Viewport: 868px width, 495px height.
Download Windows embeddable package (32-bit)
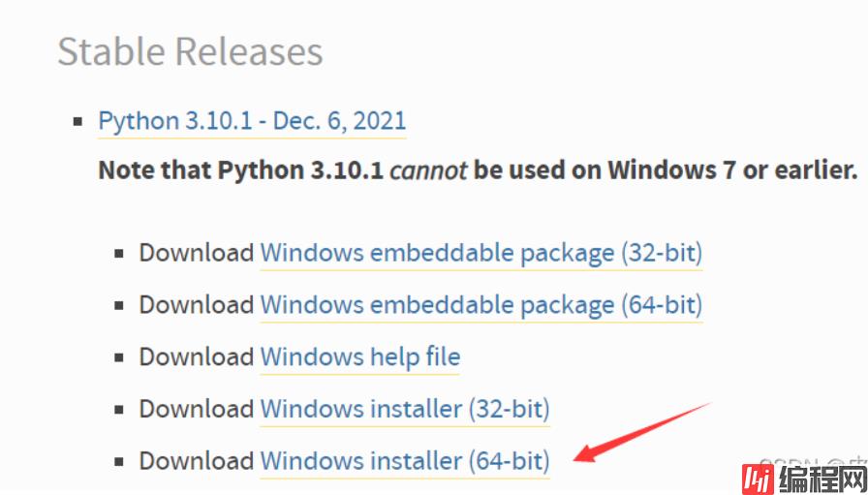[x=480, y=254]
